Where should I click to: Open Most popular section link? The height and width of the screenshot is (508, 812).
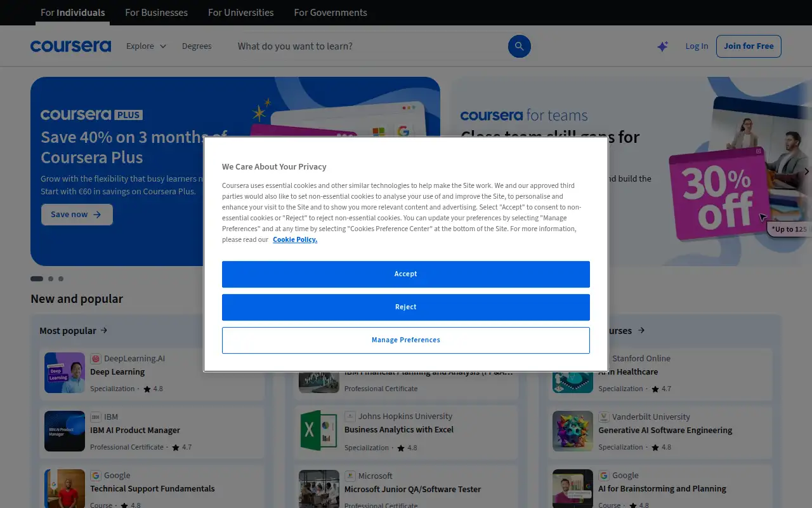coord(74,331)
